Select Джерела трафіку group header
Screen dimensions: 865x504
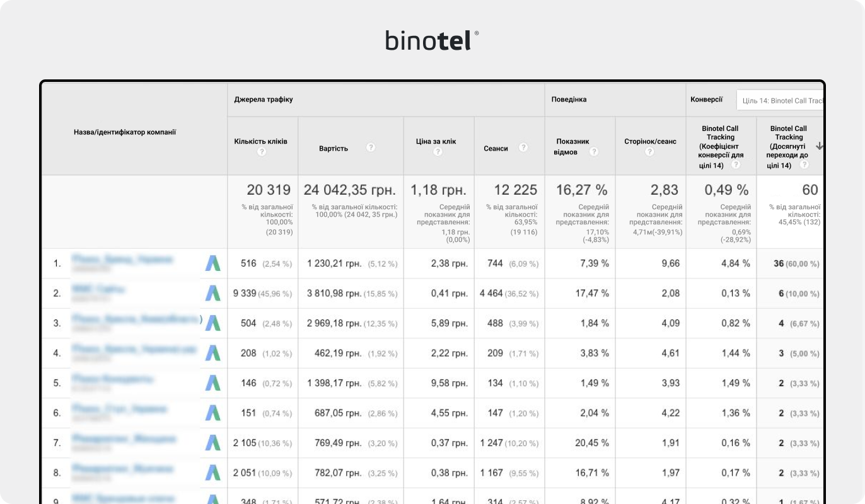[x=264, y=100]
